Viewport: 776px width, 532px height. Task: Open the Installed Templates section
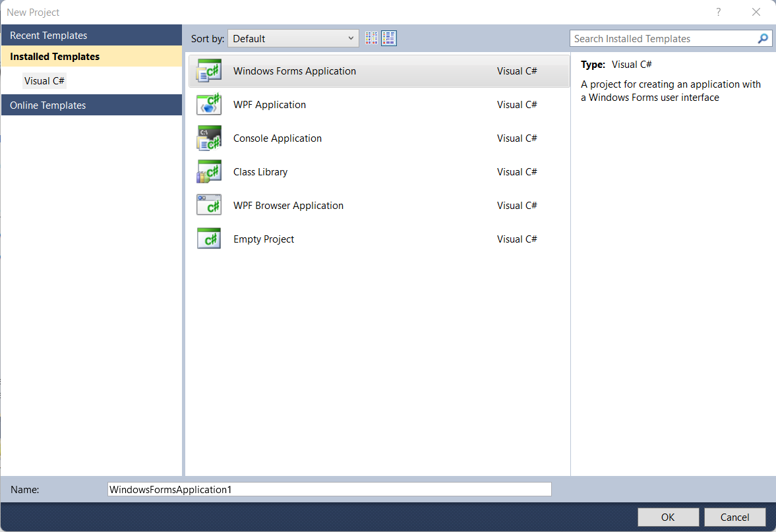[x=92, y=57]
